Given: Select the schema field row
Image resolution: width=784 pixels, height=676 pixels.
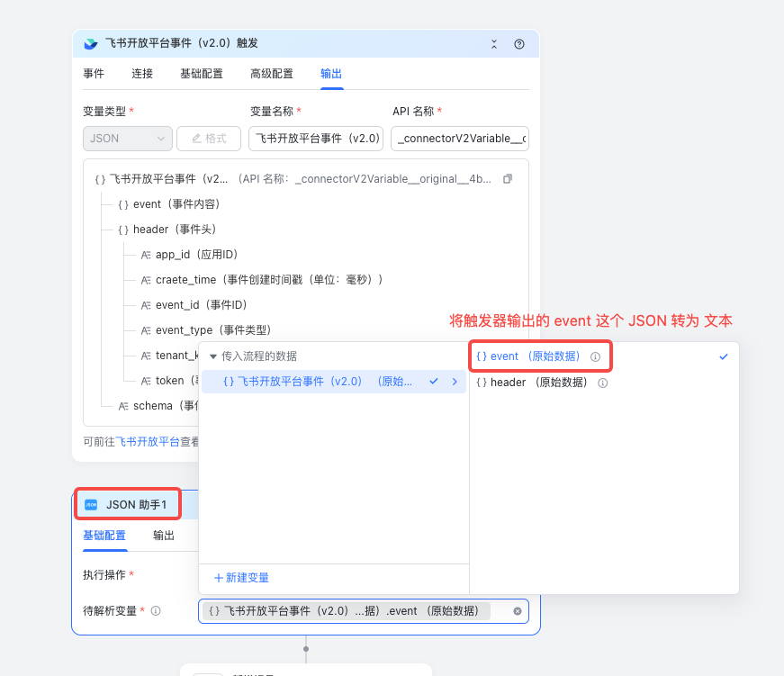Looking at the screenshot, I should [x=158, y=406].
